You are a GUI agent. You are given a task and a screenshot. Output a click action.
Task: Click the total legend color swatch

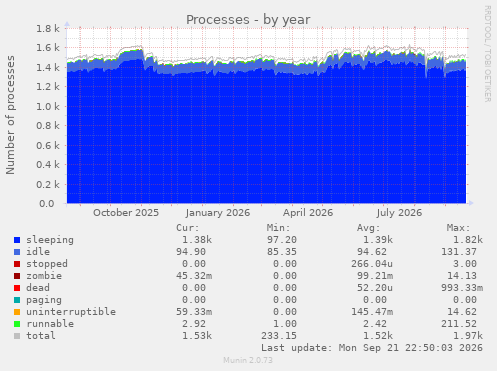click(17, 336)
